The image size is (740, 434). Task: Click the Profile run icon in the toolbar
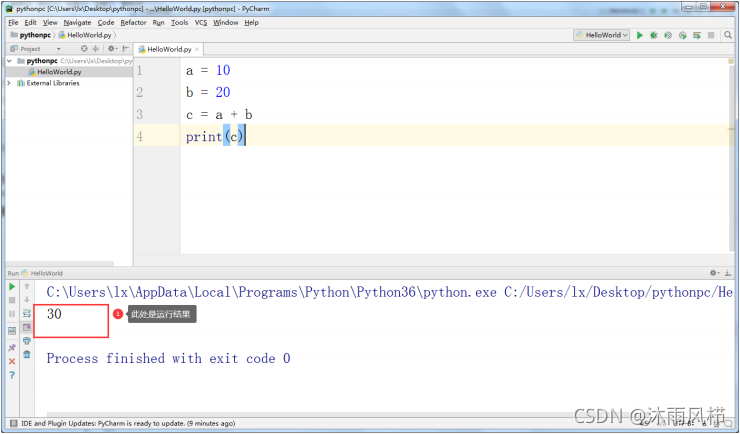pos(682,35)
